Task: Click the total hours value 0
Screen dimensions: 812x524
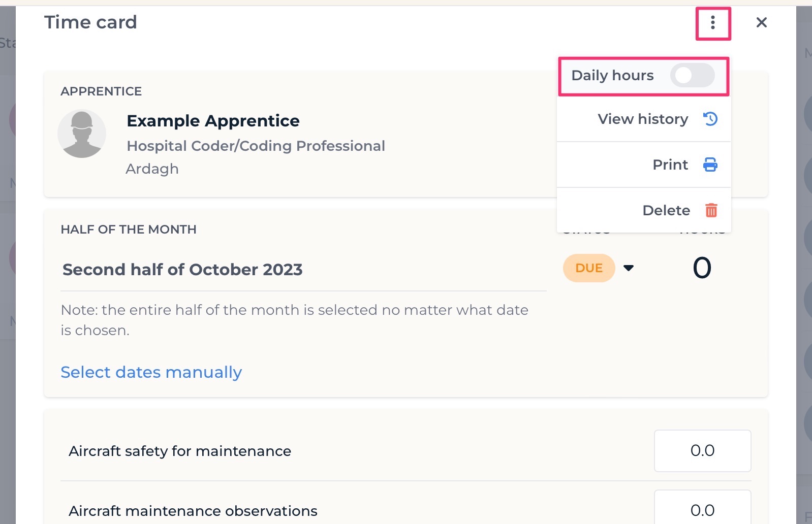Action: click(702, 268)
